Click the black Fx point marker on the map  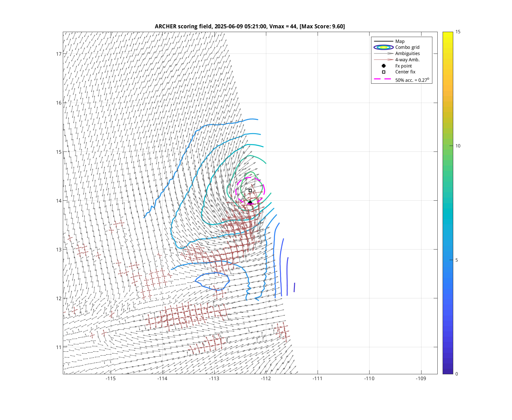[250, 202]
